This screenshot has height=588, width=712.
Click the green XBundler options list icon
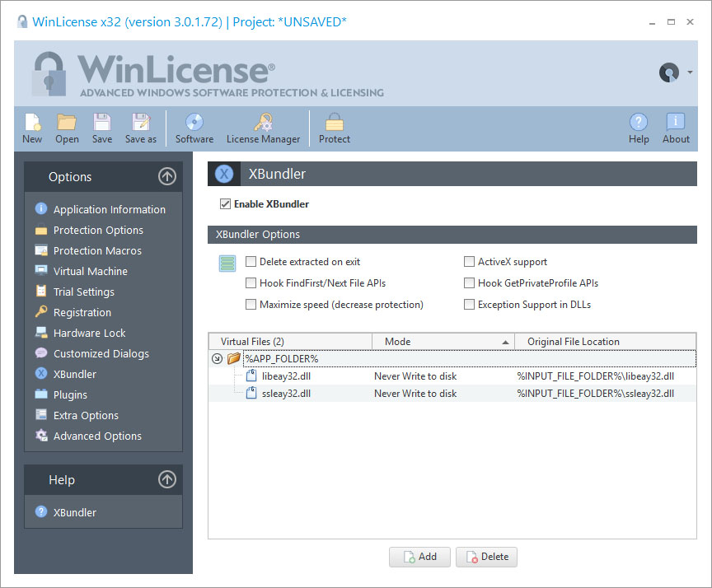(x=227, y=264)
